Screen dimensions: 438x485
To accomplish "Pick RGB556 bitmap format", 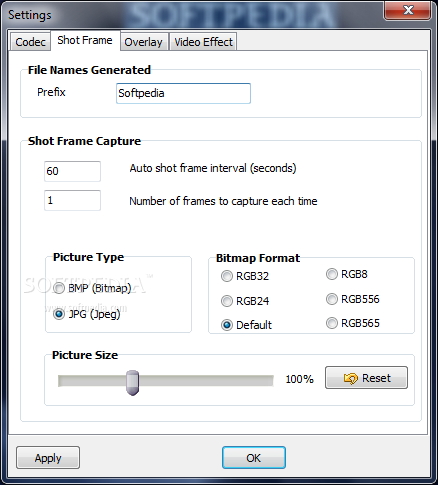I will 353,299.
